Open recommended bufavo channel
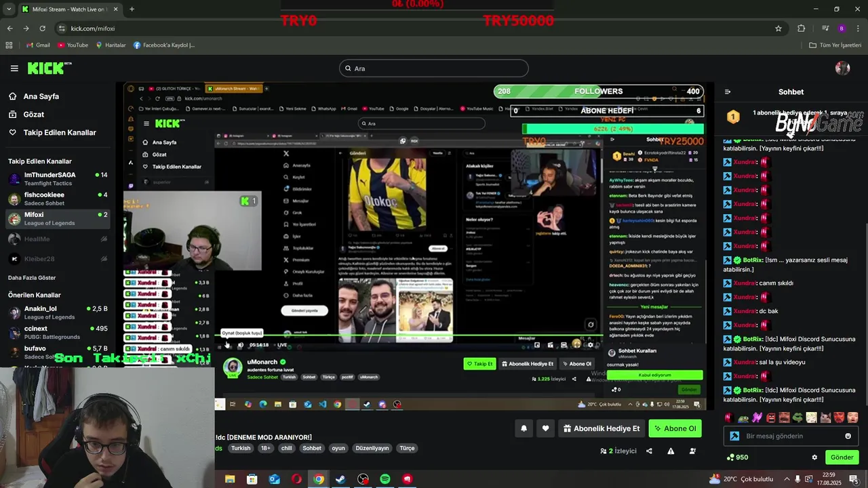The width and height of the screenshot is (868, 488). pos(57,352)
